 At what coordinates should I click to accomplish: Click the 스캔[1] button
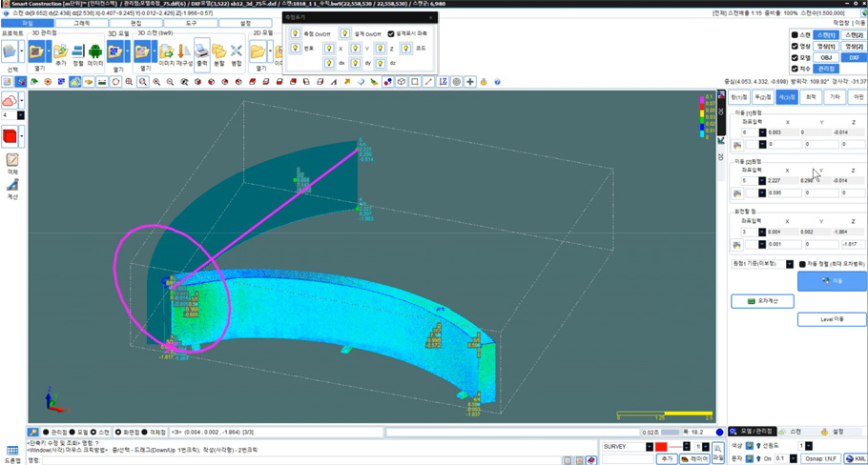[826, 35]
